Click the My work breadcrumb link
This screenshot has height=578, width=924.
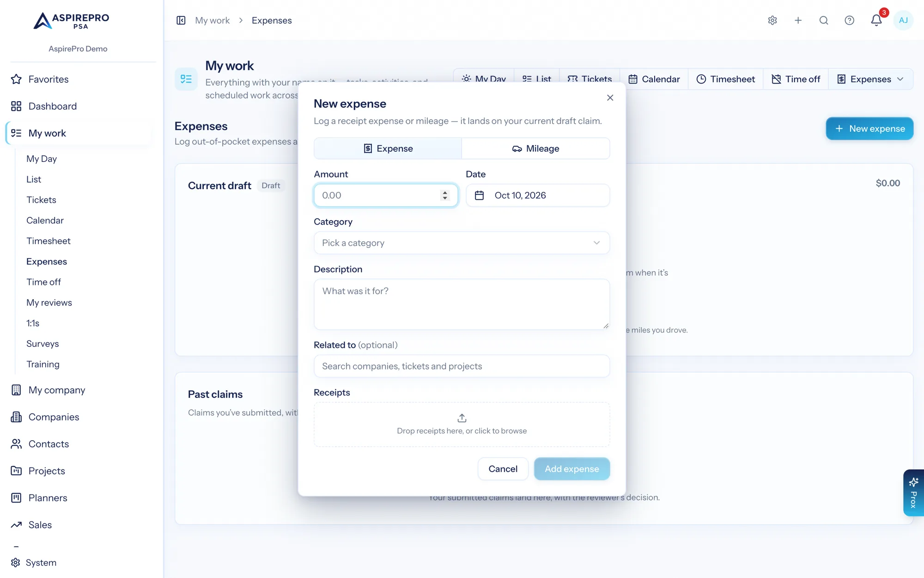(x=212, y=20)
